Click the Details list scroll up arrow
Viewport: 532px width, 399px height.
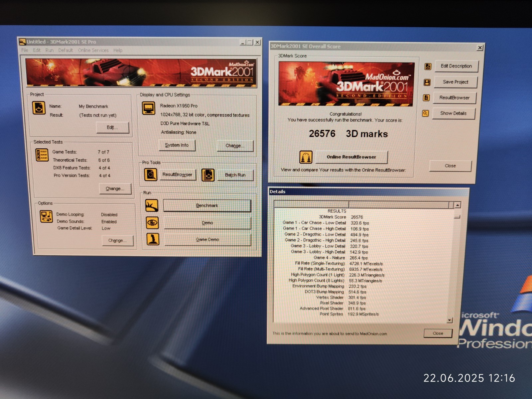(x=458, y=205)
